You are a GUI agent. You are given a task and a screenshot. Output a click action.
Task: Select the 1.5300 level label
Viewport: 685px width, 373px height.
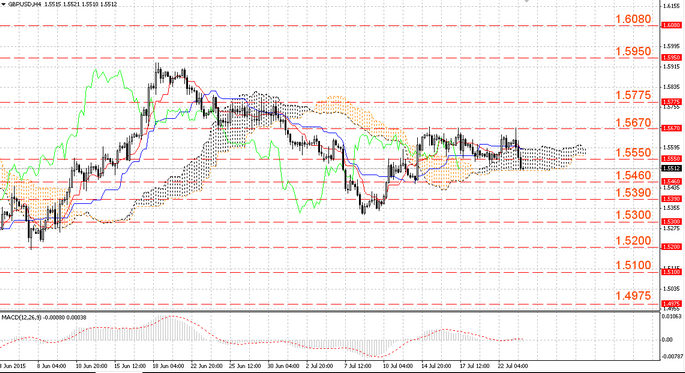(633, 215)
